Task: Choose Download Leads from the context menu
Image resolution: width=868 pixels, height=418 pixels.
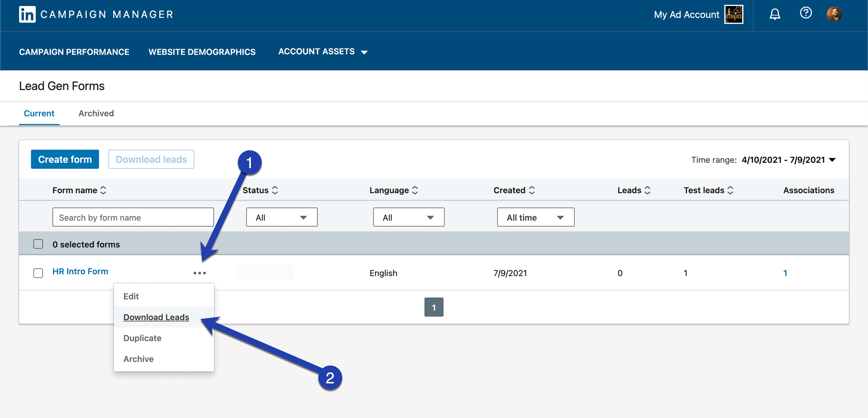Action: tap(156, 317)
